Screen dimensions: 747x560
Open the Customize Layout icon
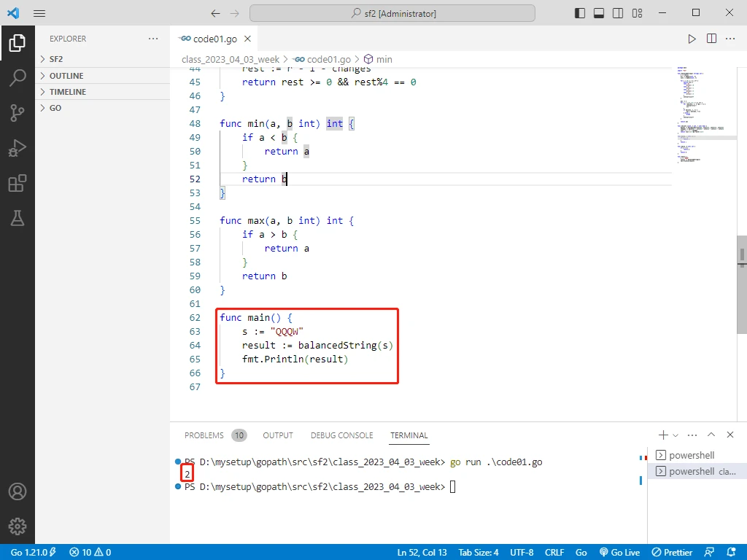point(637,13)
